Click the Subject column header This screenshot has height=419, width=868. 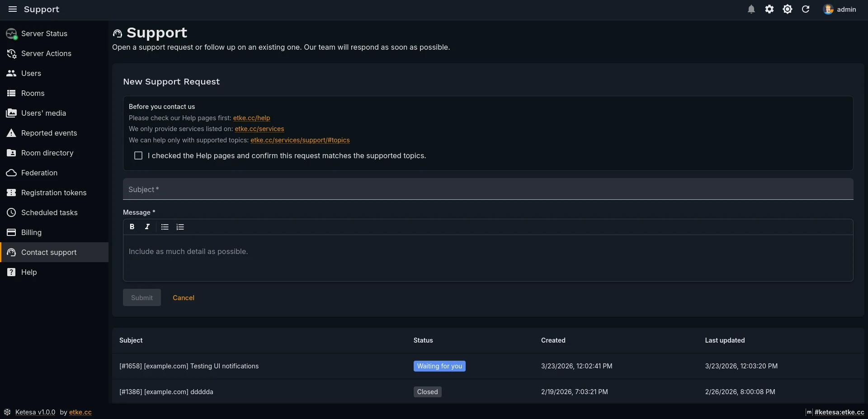point(131,340)
